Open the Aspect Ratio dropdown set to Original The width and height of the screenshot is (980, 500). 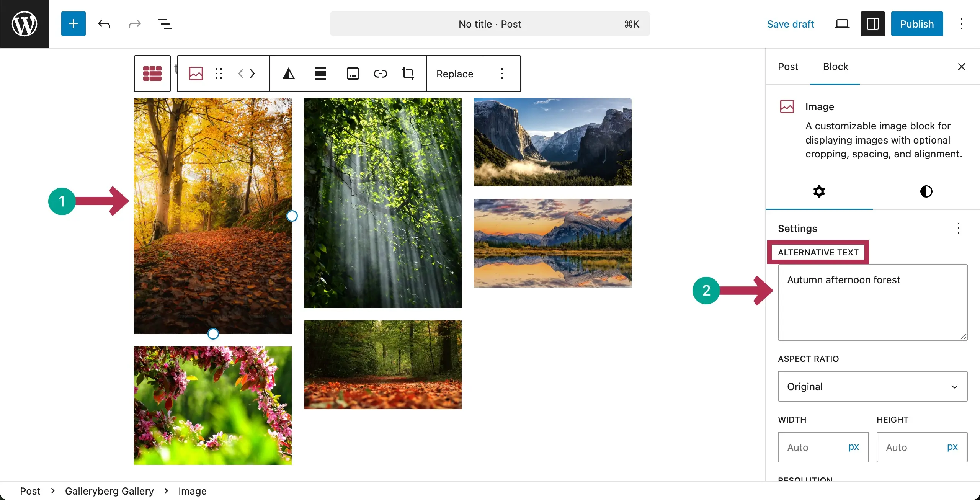point(872,386)
